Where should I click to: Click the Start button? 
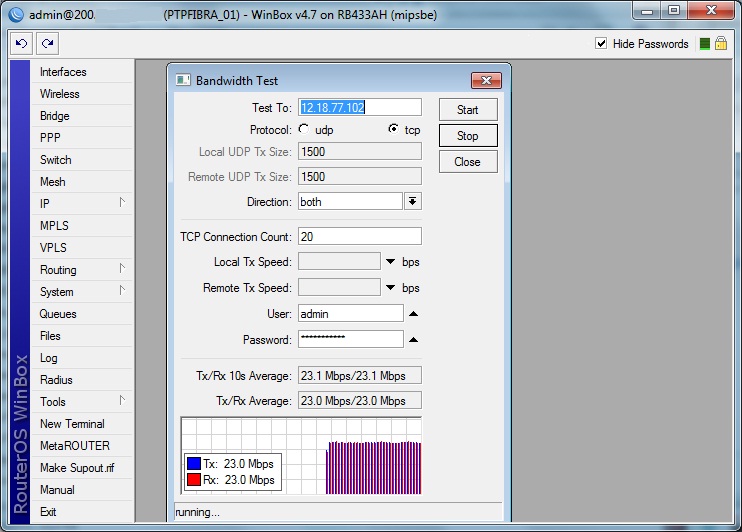(x=468, y=110)
